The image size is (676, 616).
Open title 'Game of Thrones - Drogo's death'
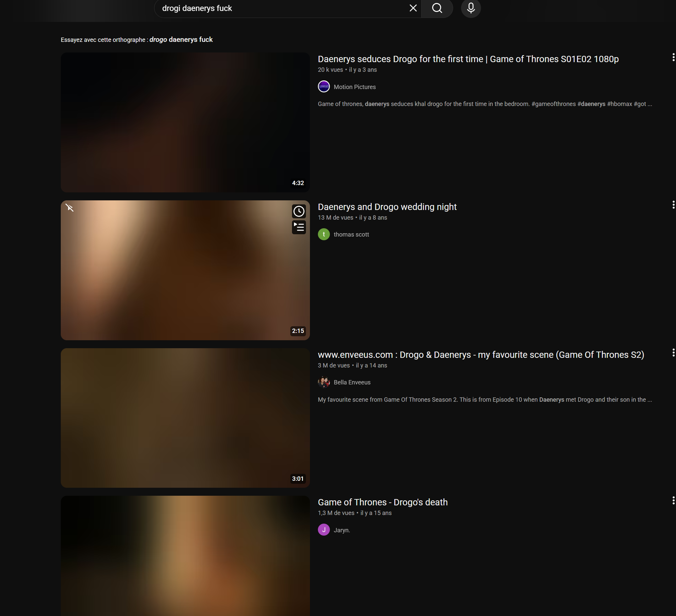[x=383, y=502]
